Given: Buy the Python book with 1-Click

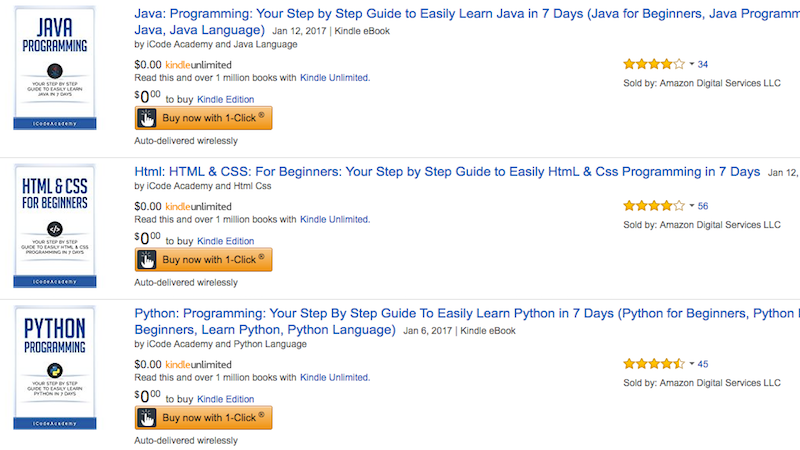Looking at the screenshot, I should [x=204, y=418].
